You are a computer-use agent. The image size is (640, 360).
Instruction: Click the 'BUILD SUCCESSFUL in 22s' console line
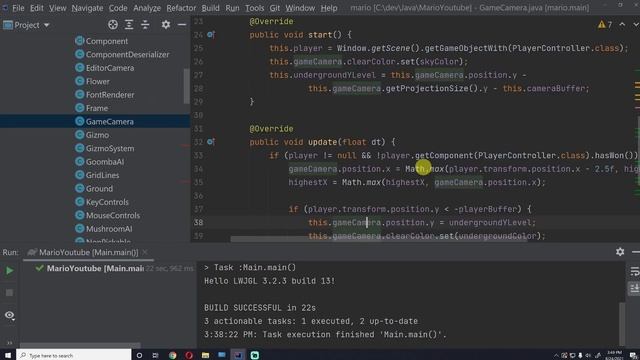(260, 308)
